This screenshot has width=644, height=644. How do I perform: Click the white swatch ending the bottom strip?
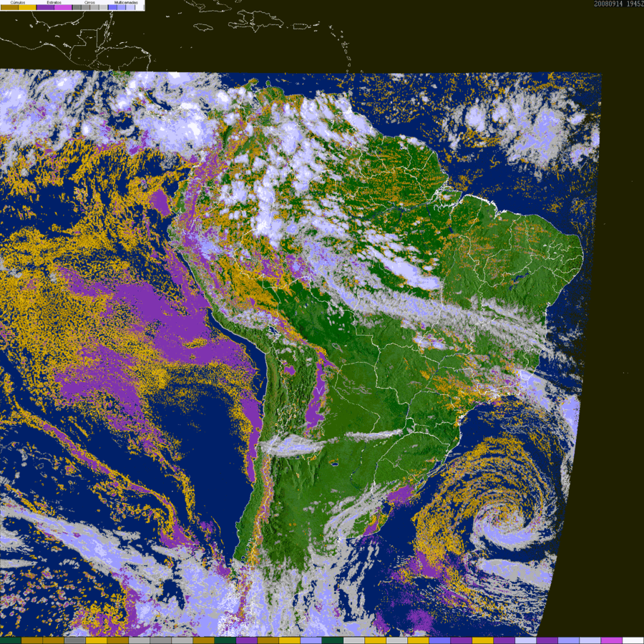633,640
